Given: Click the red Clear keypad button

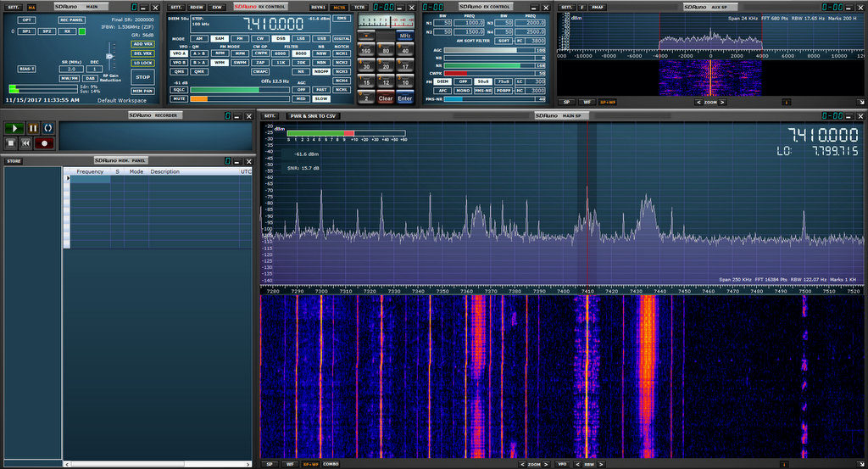Looking at the screenshot, I should coord(386,98).
